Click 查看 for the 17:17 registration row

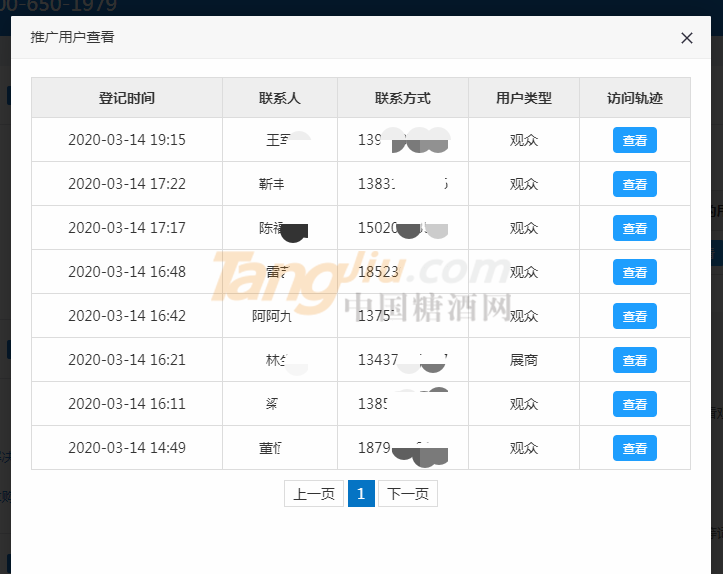click(x=634, y=228)
